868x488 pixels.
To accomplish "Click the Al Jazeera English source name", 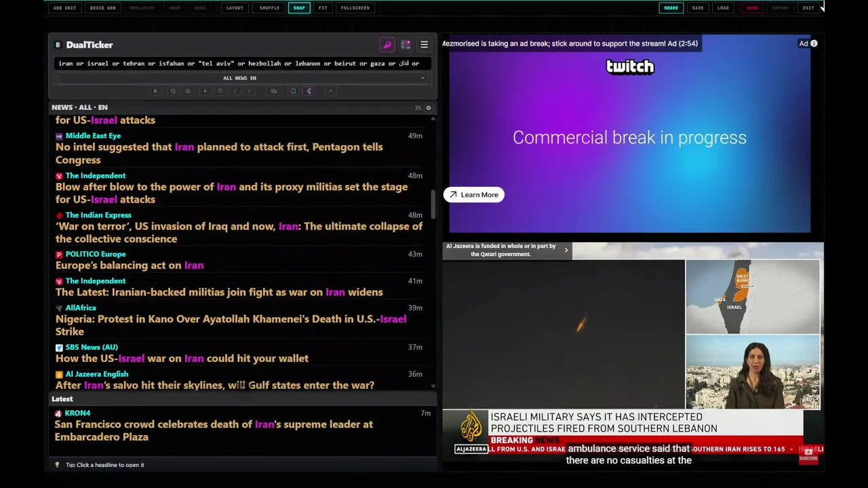I will point(97,374).
